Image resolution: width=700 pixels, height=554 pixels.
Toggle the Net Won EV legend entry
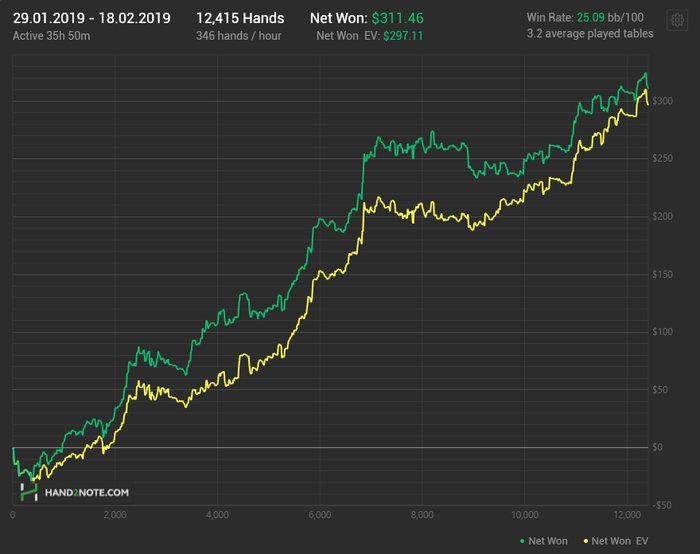(x=616, y=541)
